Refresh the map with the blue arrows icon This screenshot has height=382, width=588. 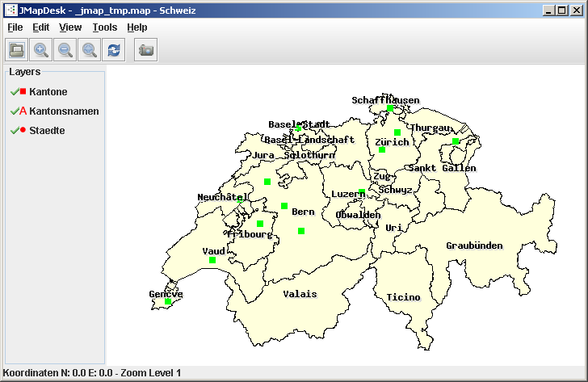(x=114, y=50)
